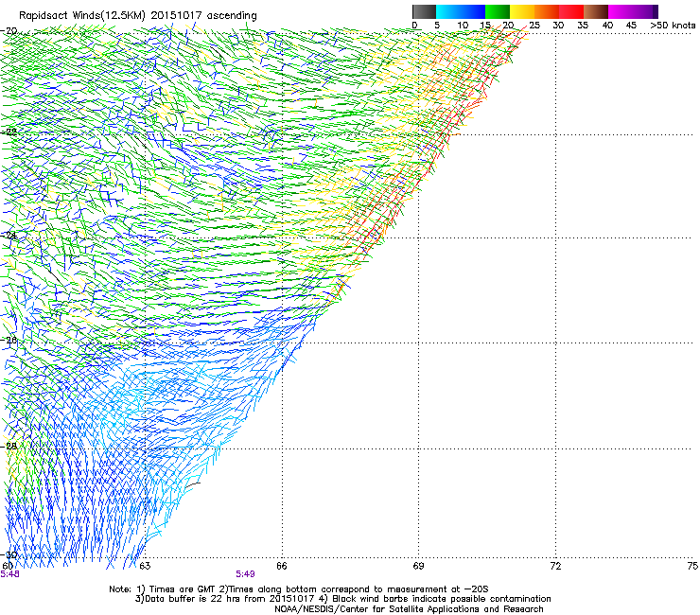
Task: Click the 'Times are GMT' note line
Action: [299, 589]
